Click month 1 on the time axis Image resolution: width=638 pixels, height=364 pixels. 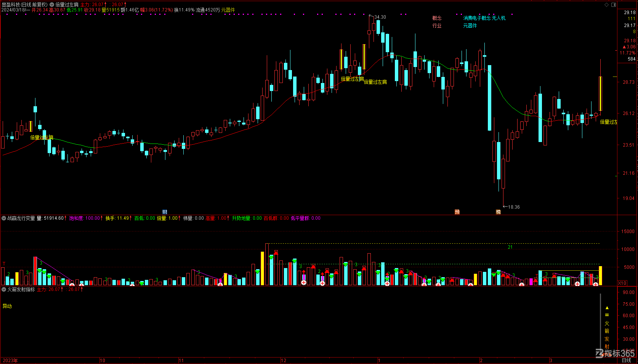click(379, 360)
